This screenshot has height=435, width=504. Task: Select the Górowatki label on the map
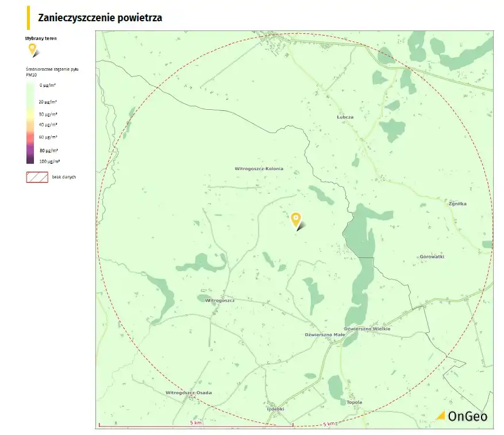[x=432, y=256]
